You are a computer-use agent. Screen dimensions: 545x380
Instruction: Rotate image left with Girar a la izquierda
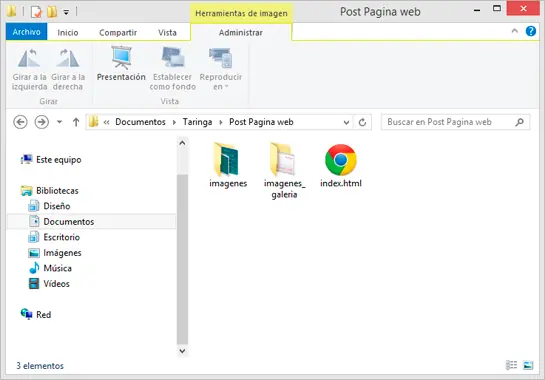29,70
